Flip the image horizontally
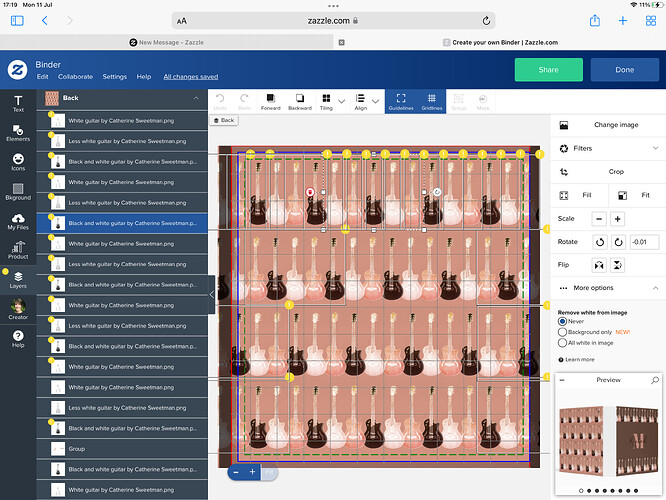666x500 pixels. click(x=599, y=265)
